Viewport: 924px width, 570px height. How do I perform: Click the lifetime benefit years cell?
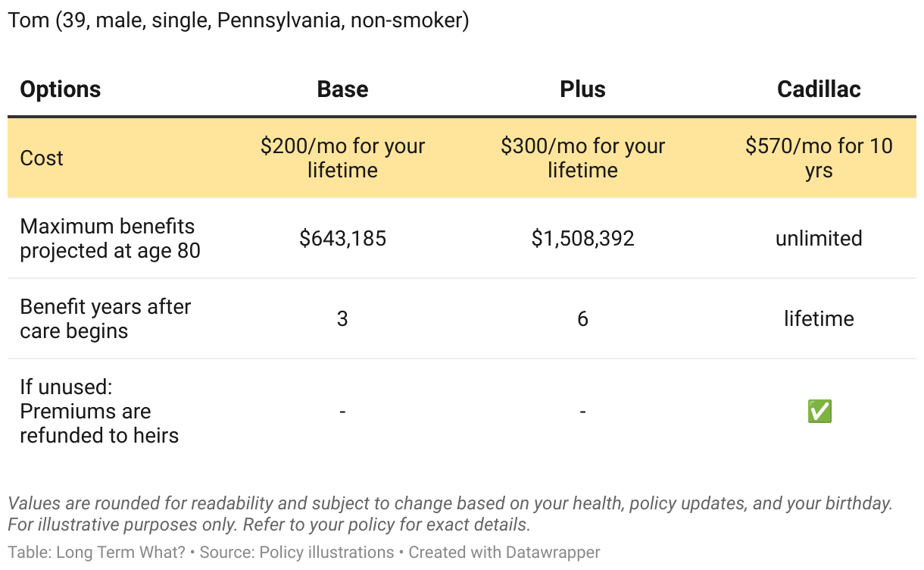coord(819,319)
